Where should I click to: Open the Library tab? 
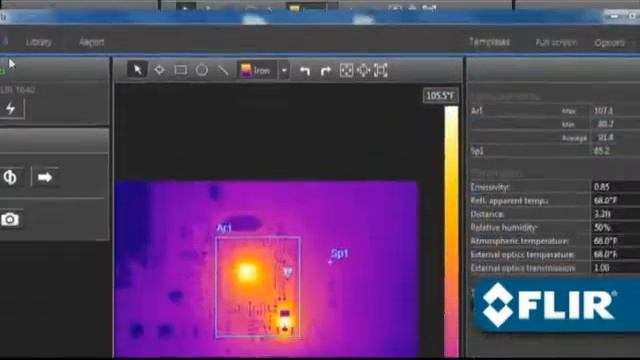click(x=39, y=42)
